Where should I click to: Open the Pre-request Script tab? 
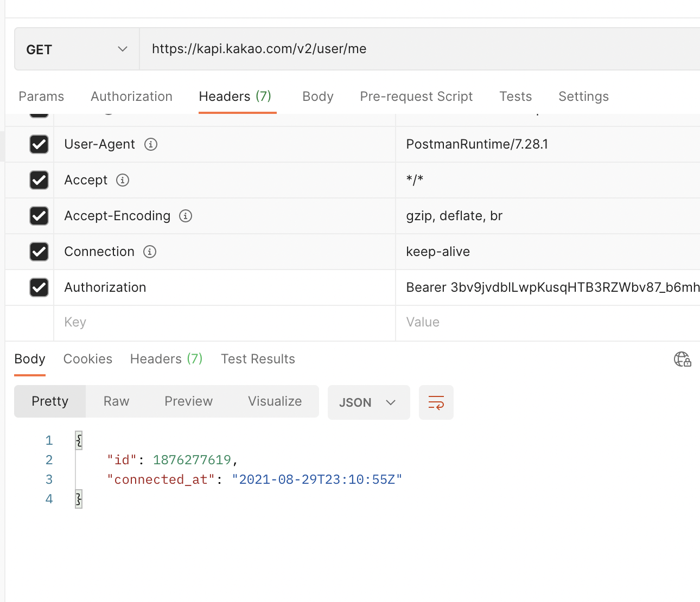pyautogui.click(x=416, y=96)
